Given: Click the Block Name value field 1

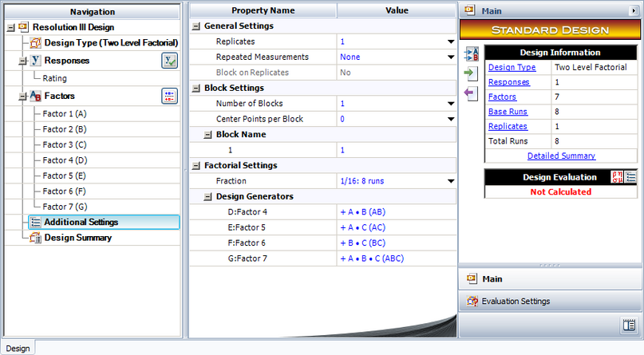Looking at the screenshot, I should tap(397, 150).
